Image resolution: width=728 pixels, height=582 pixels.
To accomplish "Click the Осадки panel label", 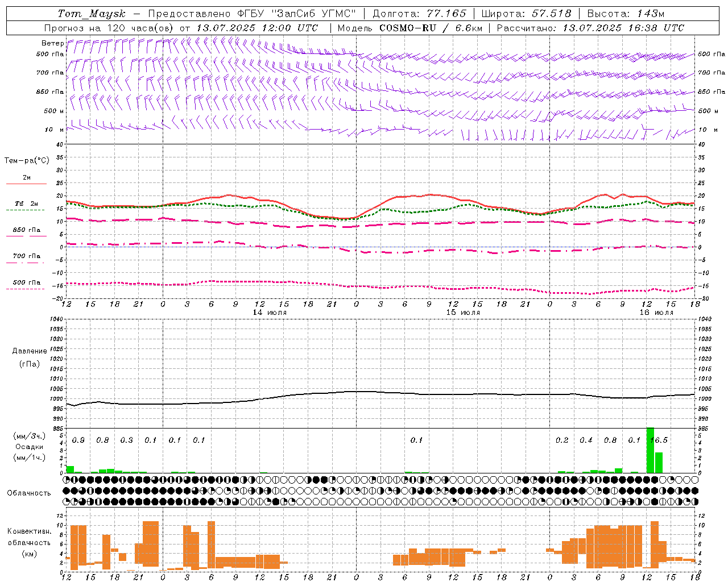I will point(29,447).
